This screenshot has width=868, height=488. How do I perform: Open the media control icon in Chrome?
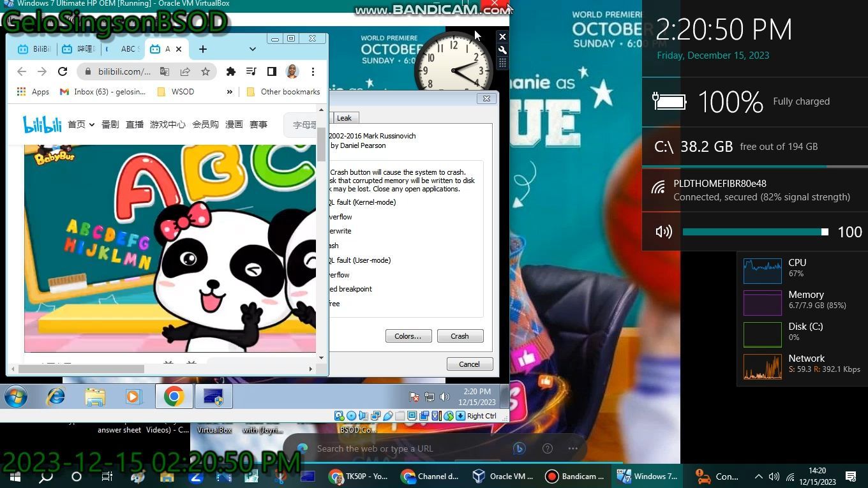(251, 71)
